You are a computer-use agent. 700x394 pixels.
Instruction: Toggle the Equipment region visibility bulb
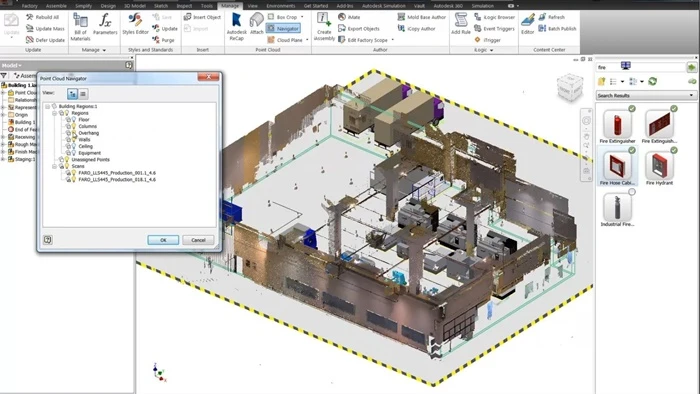[x=74, y=153]
